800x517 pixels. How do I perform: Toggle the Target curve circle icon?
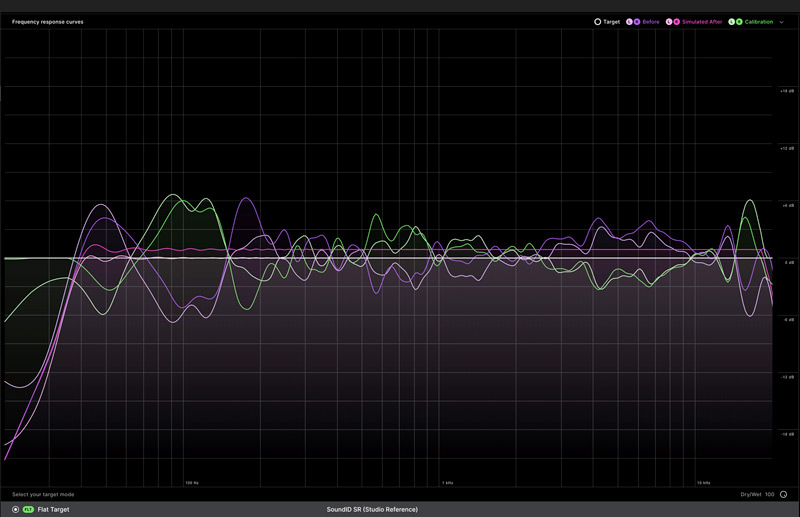click(x=597, y=21)
